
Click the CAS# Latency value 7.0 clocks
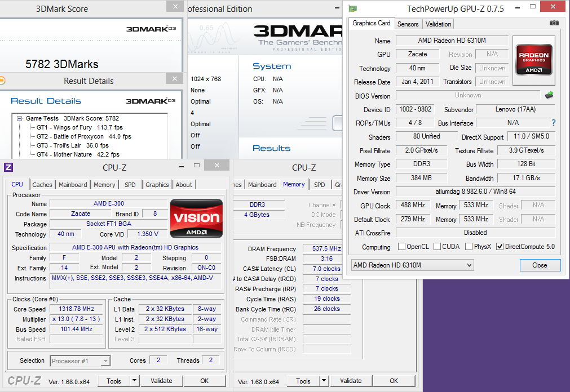pyautogui.click(x=326, y=269)
